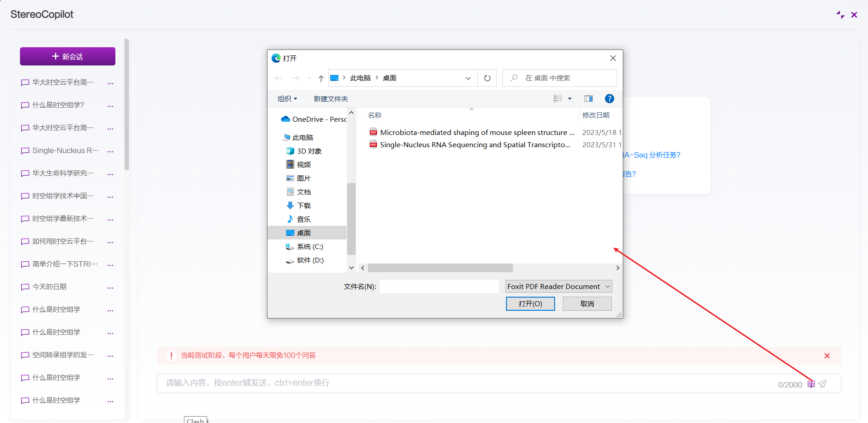Open the 组织 menu
868x423 pixels.
(287, 99)
